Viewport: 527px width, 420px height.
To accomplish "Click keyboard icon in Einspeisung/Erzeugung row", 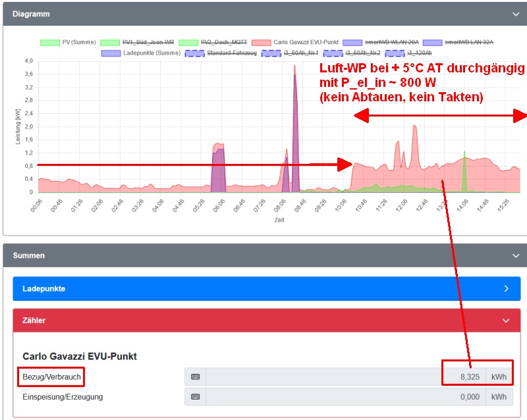I will pos(195,397).
